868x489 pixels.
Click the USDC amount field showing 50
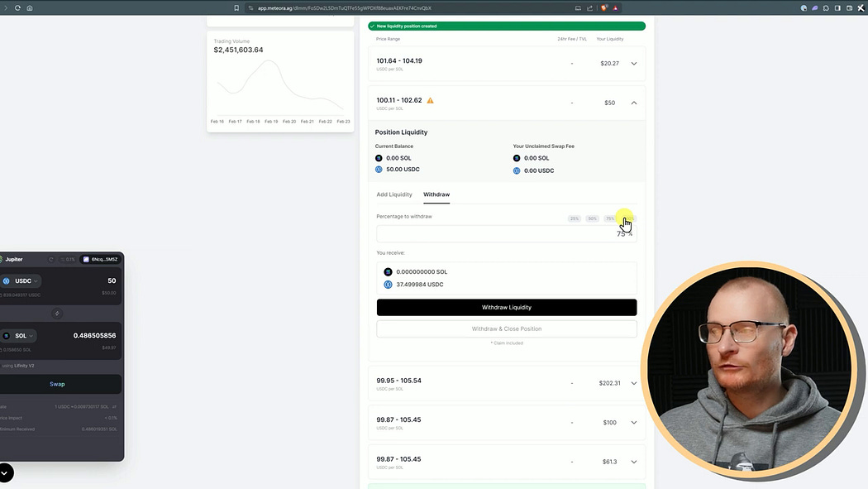tap(112, 280)
